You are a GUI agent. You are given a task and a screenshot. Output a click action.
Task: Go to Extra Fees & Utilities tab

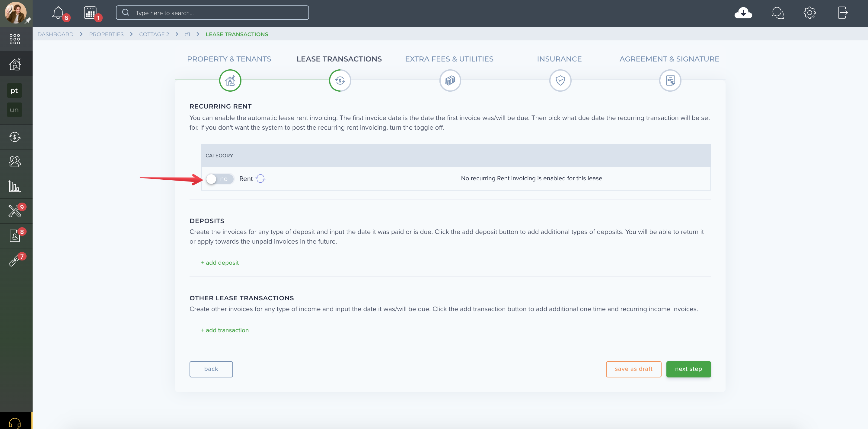449,59
